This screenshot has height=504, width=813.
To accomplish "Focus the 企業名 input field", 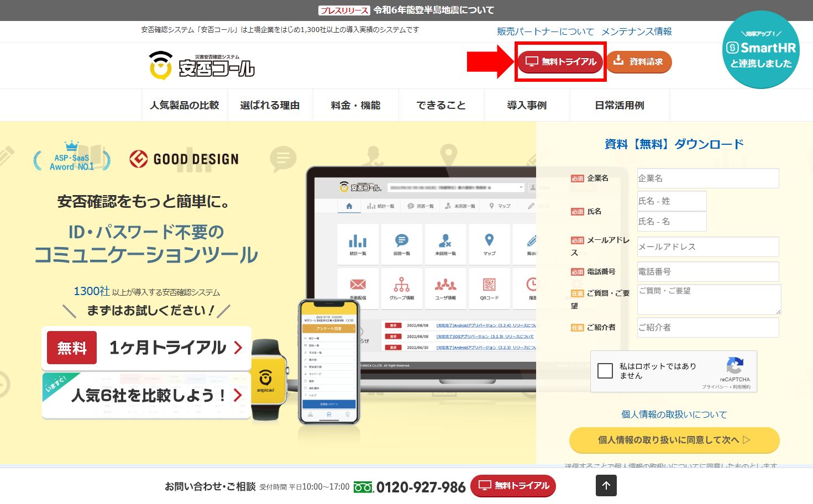I will (708, 179).
